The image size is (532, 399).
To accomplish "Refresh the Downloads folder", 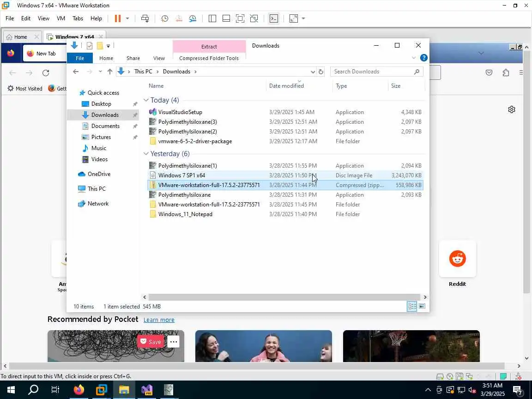I will [x=320, y=72].
